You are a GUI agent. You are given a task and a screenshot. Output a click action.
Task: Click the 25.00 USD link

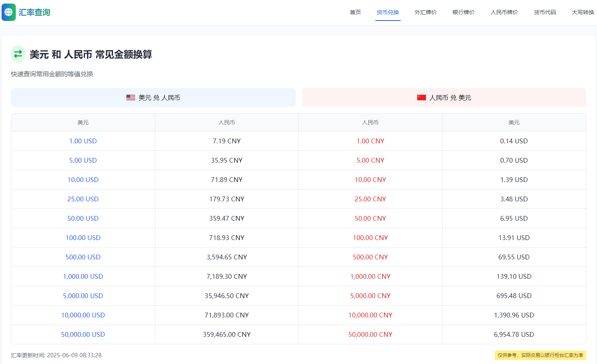pyautogui.click(x=83, y=199)
